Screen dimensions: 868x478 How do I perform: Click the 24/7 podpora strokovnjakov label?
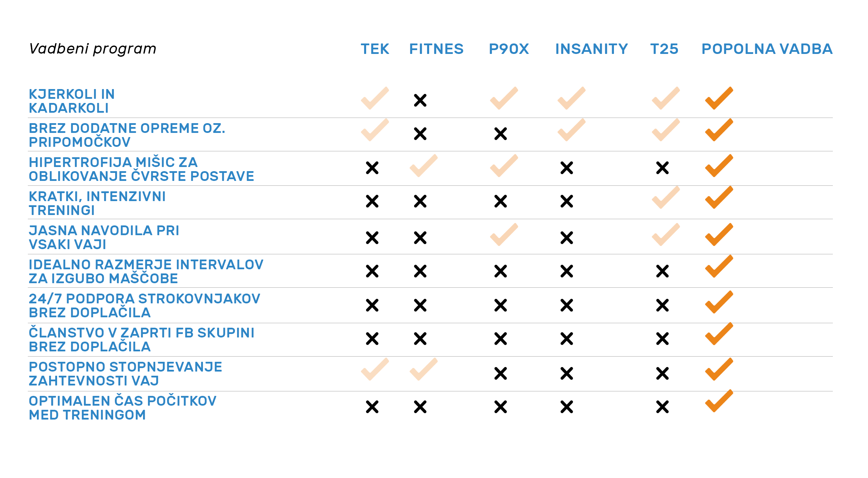click(144, 306)
